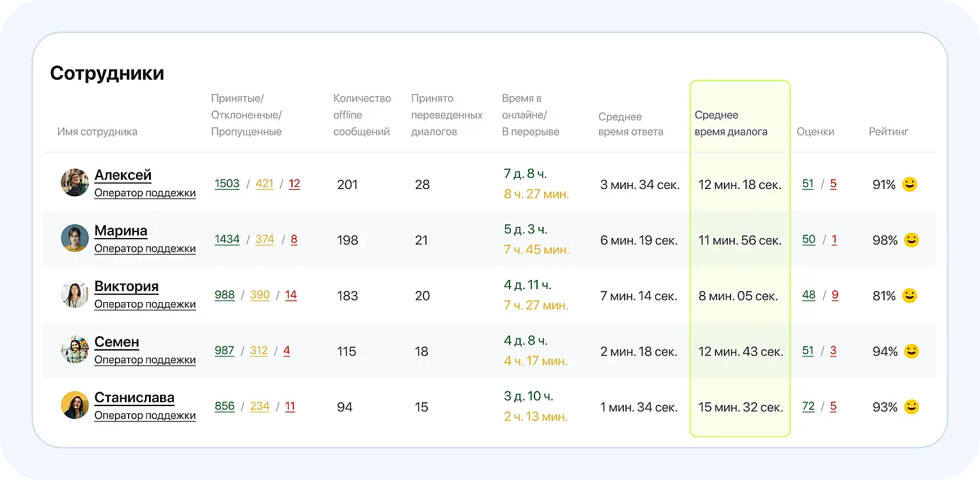View Марина's 374 declined dialogs
980x480 pixels.
(265, 239)
